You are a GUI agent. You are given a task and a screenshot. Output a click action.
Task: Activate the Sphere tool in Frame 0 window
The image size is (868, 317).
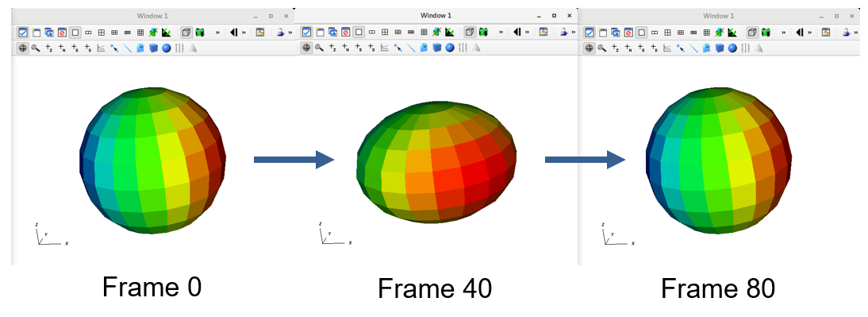pyautogui.click(x=167, y=48)
